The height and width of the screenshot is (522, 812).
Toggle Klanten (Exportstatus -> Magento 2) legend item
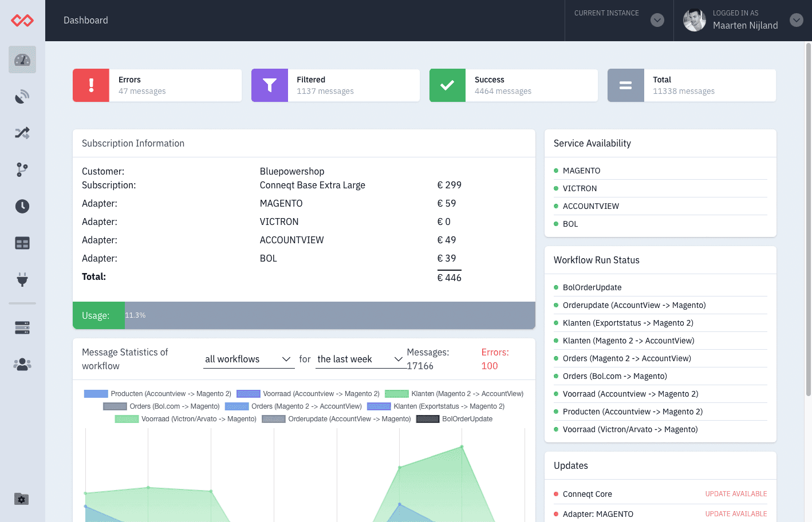click(x=436, y=406)
